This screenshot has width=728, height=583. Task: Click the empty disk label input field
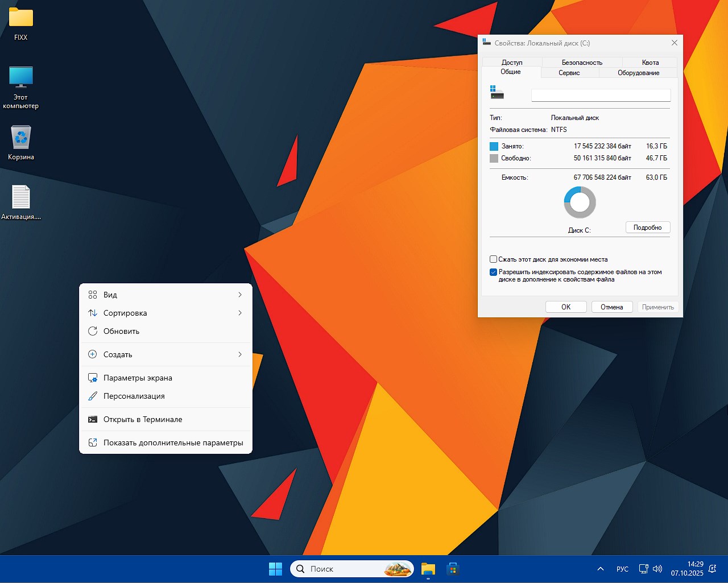coord(601,94)
